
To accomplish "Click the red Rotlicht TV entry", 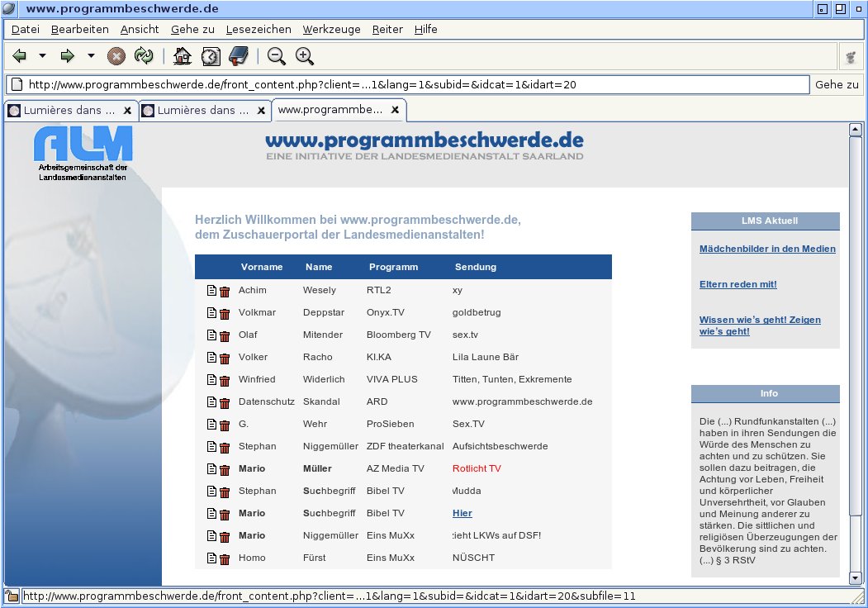I will (x=477, y=468).
